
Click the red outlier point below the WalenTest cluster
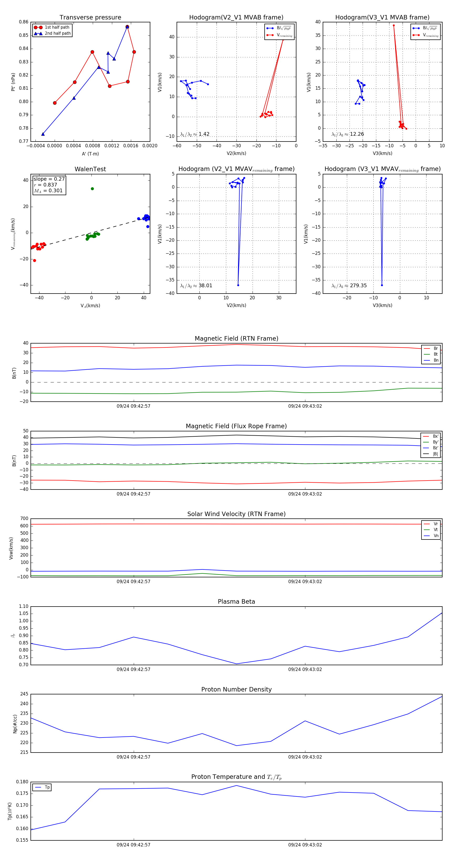(34, 260)
